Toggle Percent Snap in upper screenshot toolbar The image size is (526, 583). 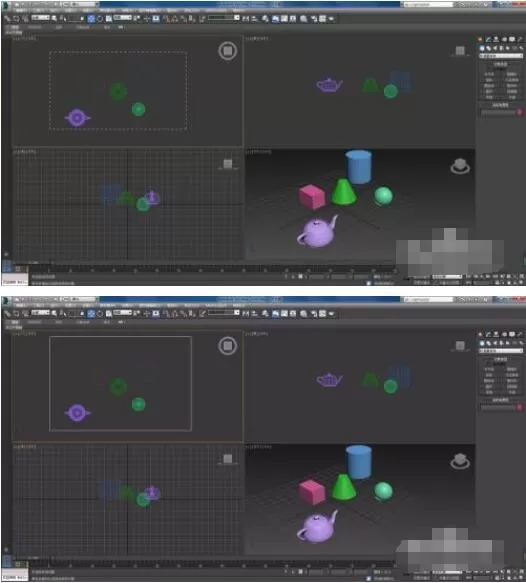[x=183, y=19]
